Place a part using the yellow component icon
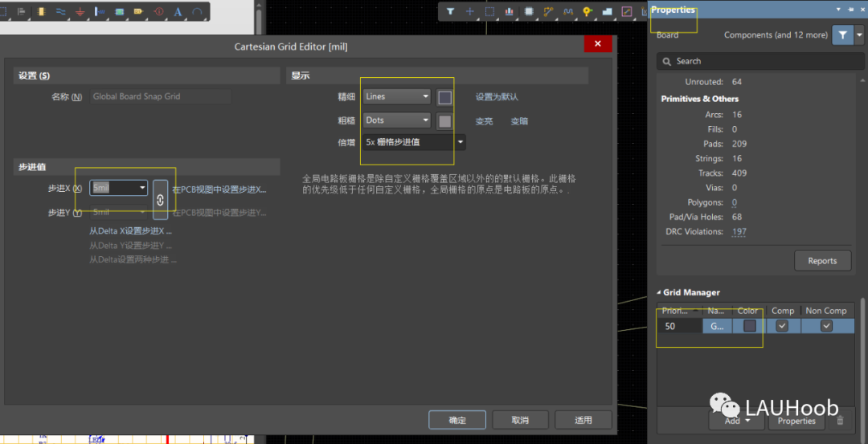The height and width of the screenshot is (444, 868). tap(41, 11)
